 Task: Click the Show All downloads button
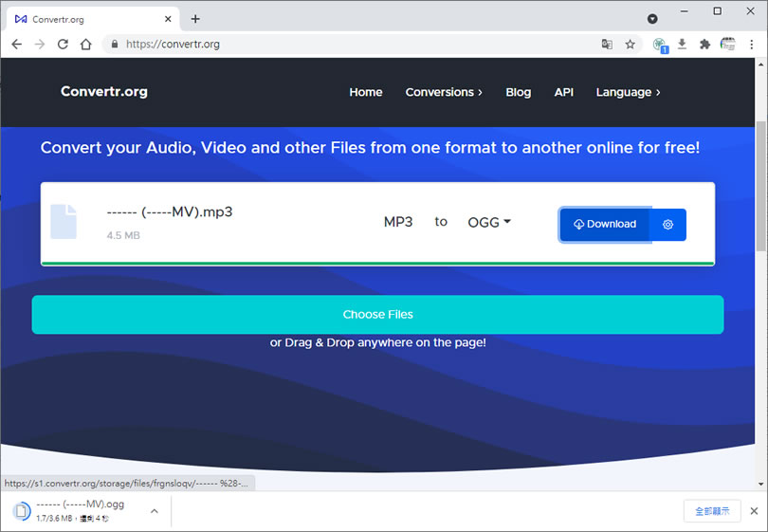pos(712,511)
